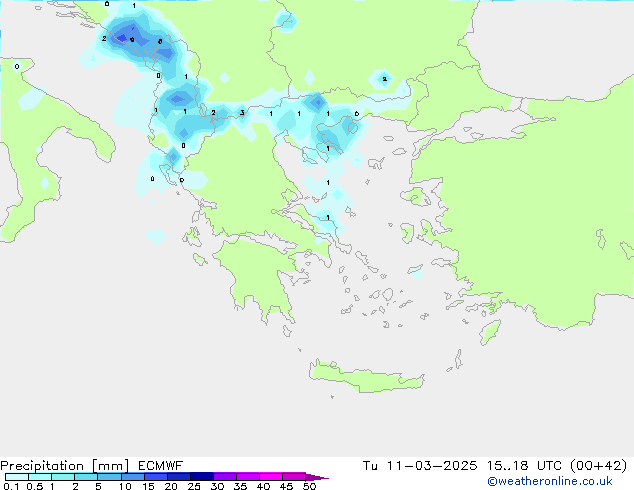The image size is (634, 490).
Task: Click the above-50 mm legend arrow tip
Action: [x=318, y=477]
